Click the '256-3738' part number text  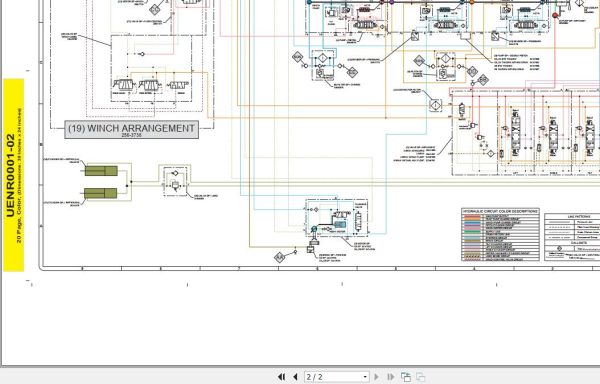click(131, 135)
